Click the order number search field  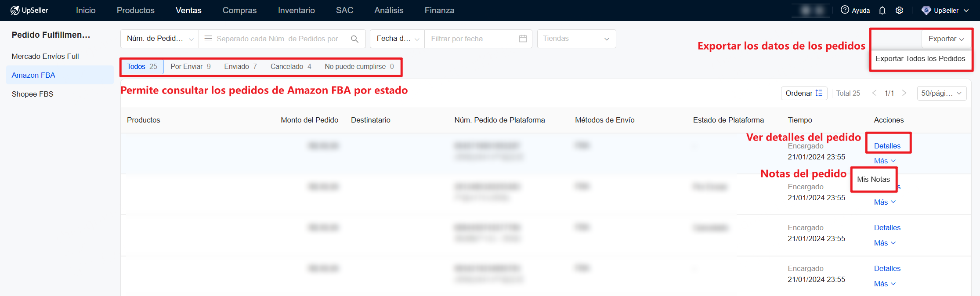pos(282,39)
